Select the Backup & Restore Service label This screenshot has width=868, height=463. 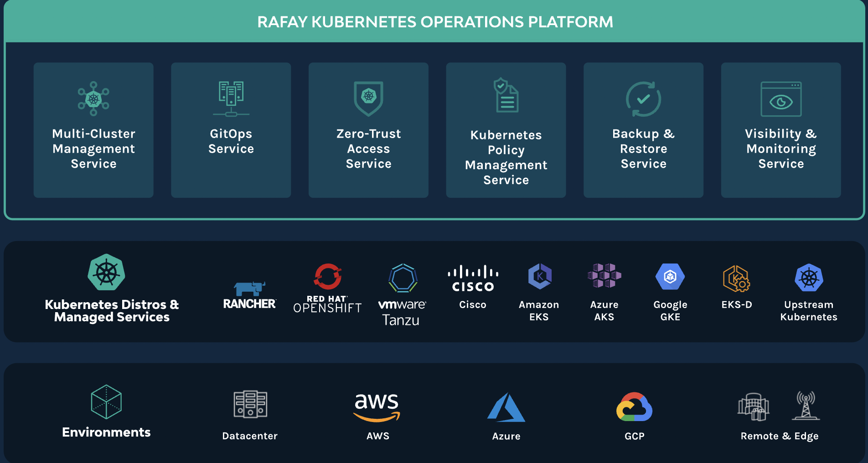643,149
